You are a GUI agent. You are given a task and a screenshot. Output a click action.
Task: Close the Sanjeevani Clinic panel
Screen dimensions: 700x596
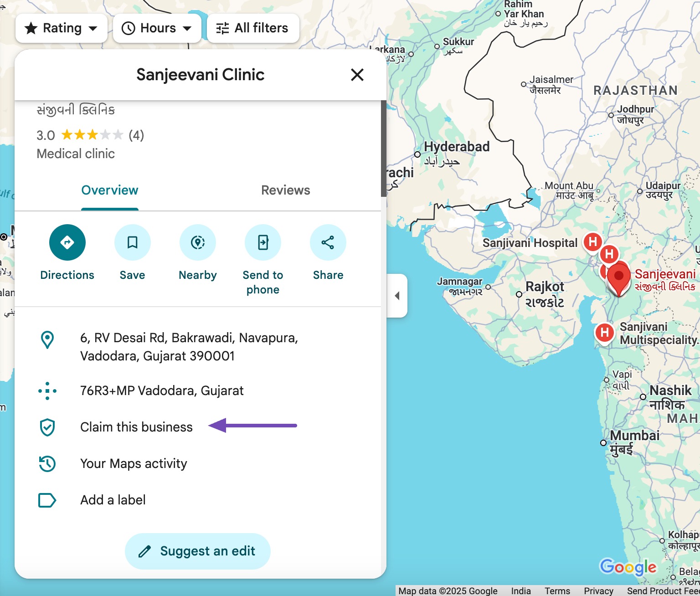[x=357, y=75]
